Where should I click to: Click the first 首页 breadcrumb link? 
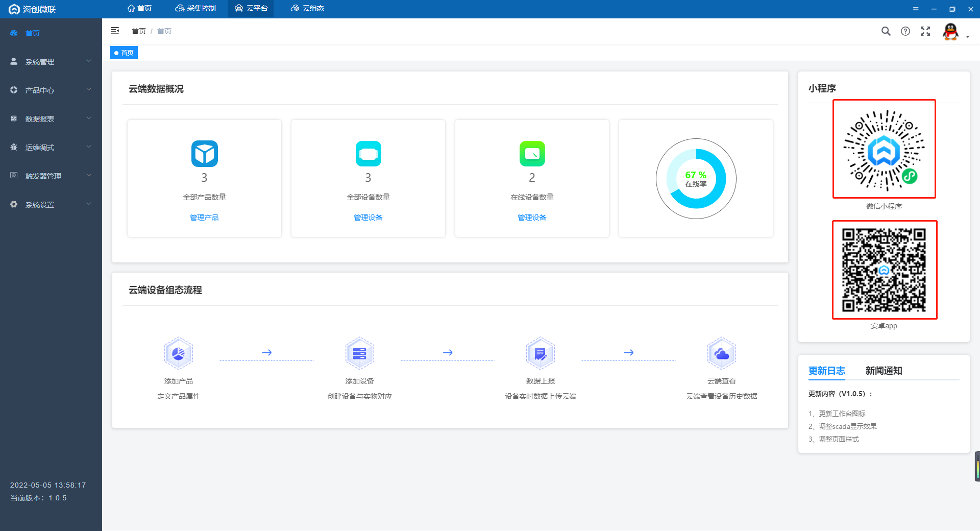[139, 31]
